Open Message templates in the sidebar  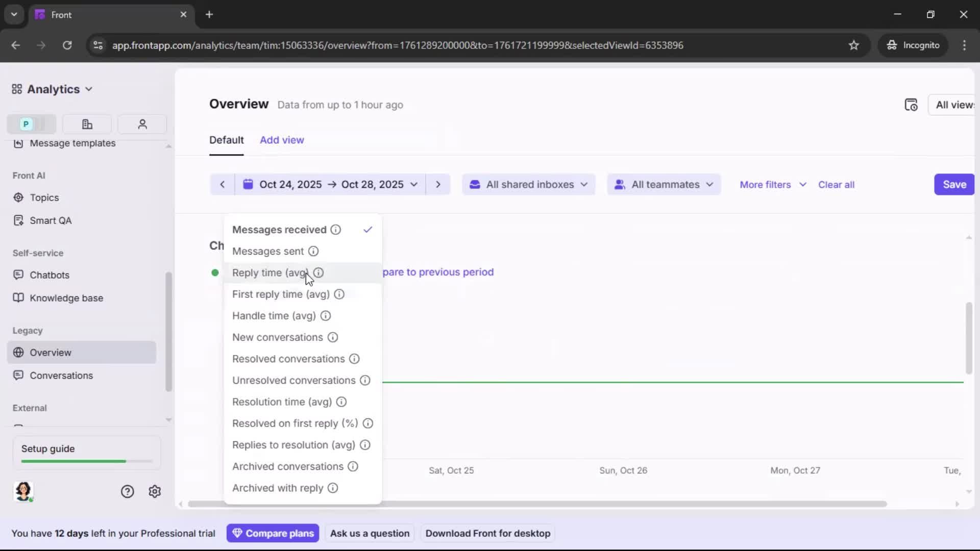[x=71, y=144]
